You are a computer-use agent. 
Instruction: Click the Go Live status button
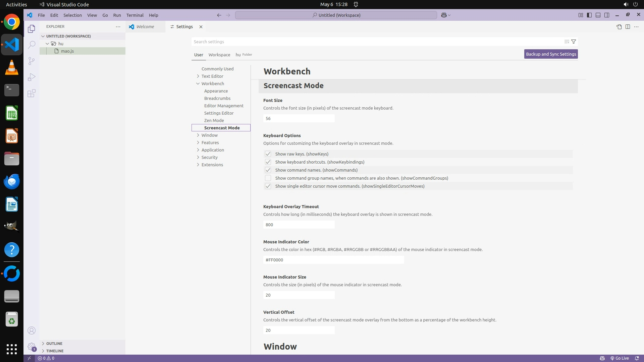pos(619,358)
